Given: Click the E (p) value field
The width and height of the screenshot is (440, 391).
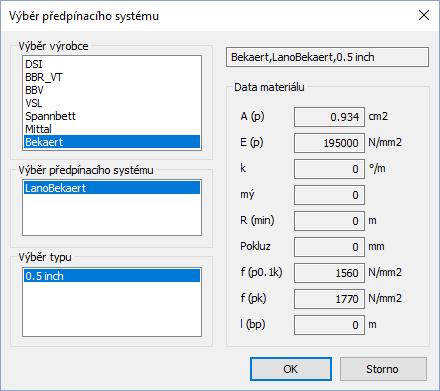Looking at the screenshot, I should click(x=329, y=143).
